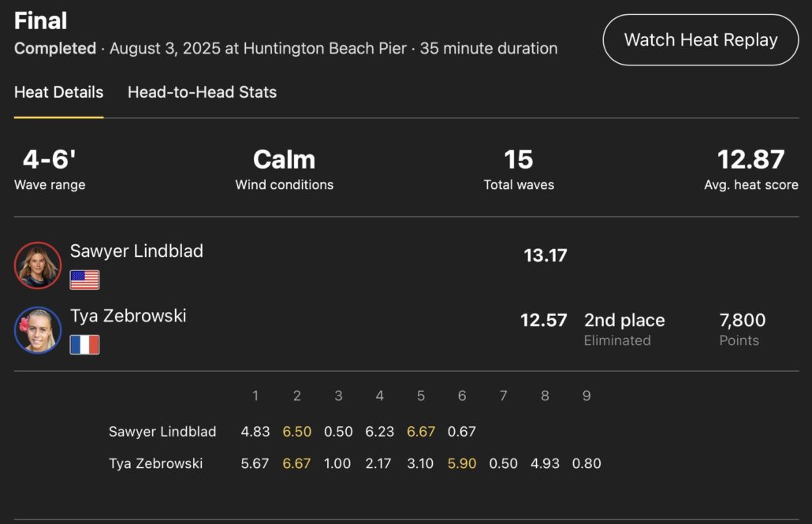The width and height of the screenshot is (812, 524).
Task: Click Tya Zebrowski's 12.57 heat total
Action: click(543, 320)
